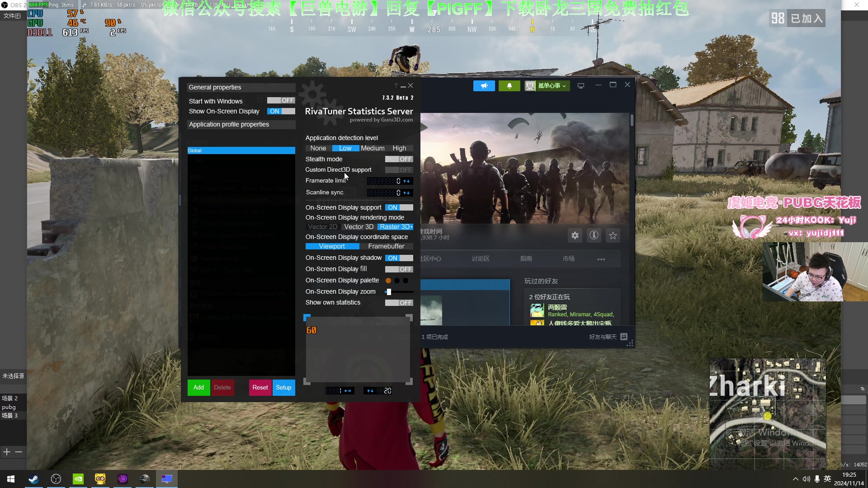Image resolution: width=868 pixels, height=488 pixels.
Task: Toggle Start with Windows switch
Action: pos(281,101)
